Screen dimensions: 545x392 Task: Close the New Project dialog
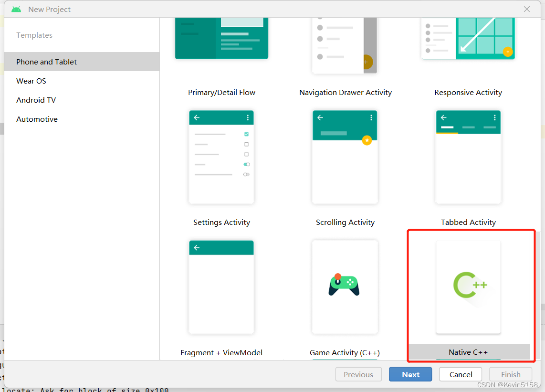527,9
